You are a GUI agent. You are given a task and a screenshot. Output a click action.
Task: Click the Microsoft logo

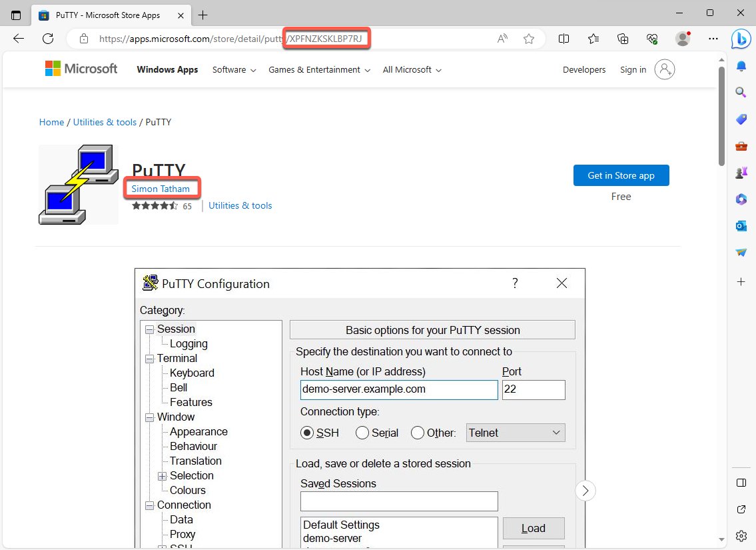(x=81, y=69)
